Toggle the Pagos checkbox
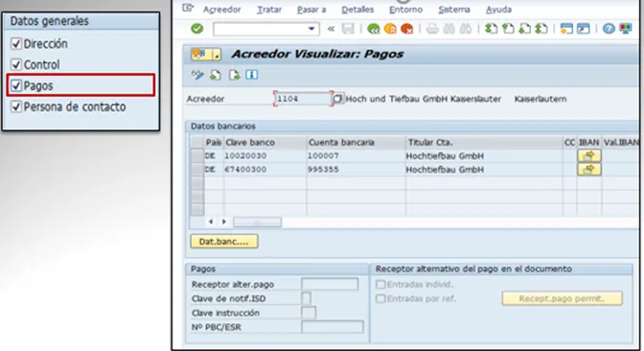Viewport: 644px width, 351px height. pos(16,85)
